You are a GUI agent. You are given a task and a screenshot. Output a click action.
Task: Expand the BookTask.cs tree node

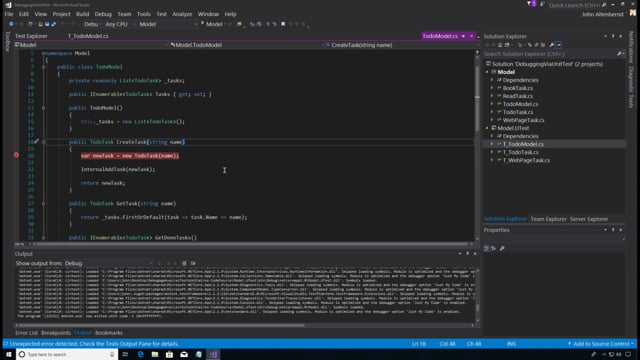(x=492, y=88)
